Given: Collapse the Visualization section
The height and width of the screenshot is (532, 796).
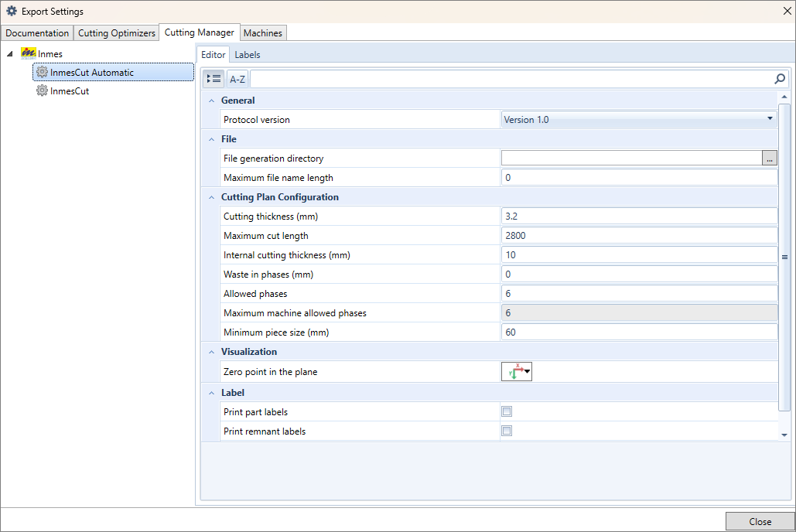Looking at the screenshot, I should 212,352.
